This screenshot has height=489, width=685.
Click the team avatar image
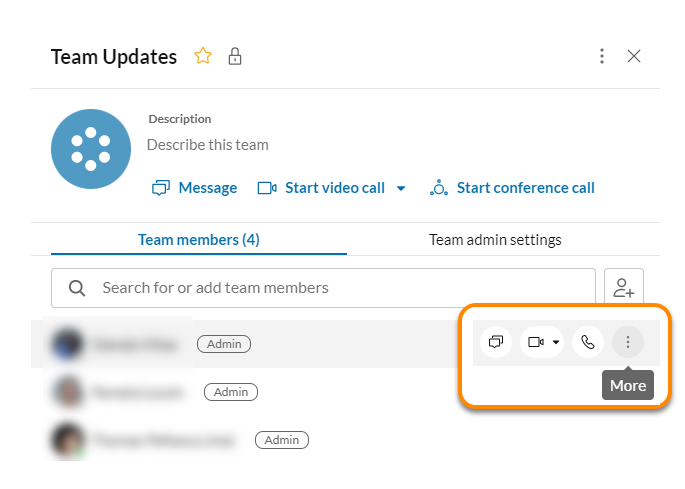point(91,149)
